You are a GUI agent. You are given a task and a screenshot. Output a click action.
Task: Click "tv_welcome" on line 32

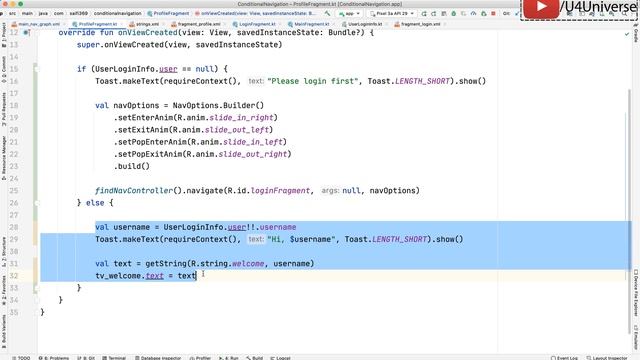pos(118,276)
